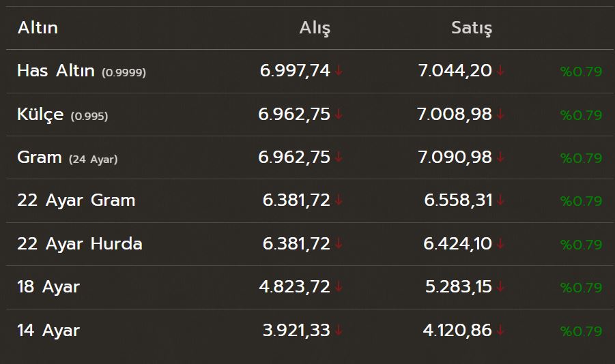Open the Has Altın (0.9999) row

click(x=81, y=70)
